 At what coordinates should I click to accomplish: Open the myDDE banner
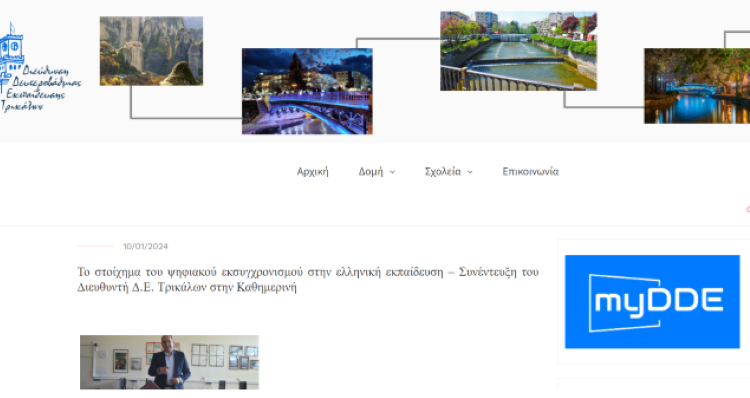point(652,302)
